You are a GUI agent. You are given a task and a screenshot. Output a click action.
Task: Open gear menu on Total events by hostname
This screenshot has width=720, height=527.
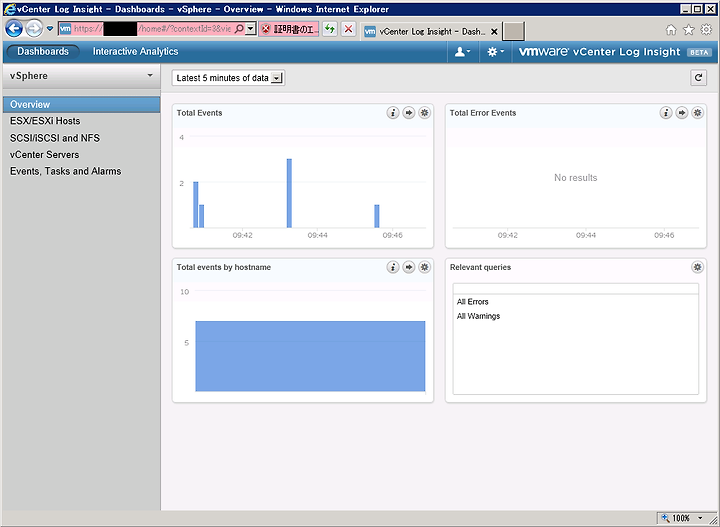click(x=425, y=267)
